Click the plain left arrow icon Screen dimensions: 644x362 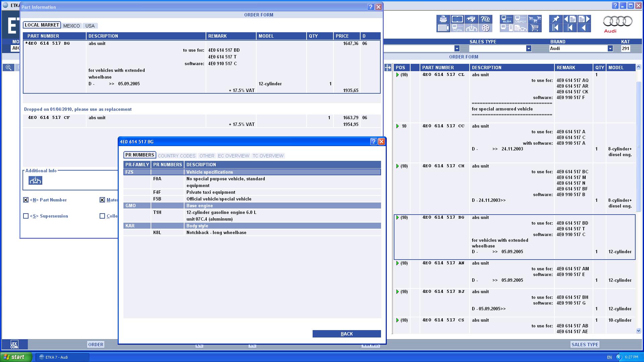point(584,28)
